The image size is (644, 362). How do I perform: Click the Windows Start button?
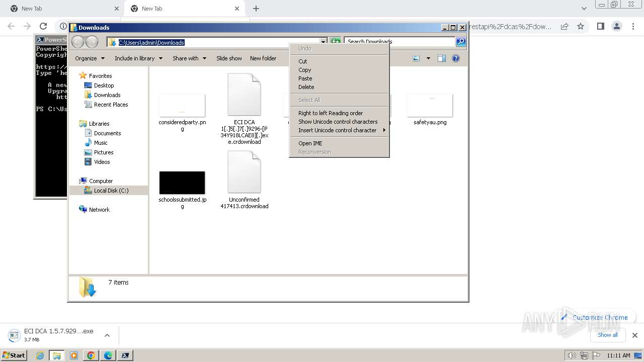click(x=14, y=355)
